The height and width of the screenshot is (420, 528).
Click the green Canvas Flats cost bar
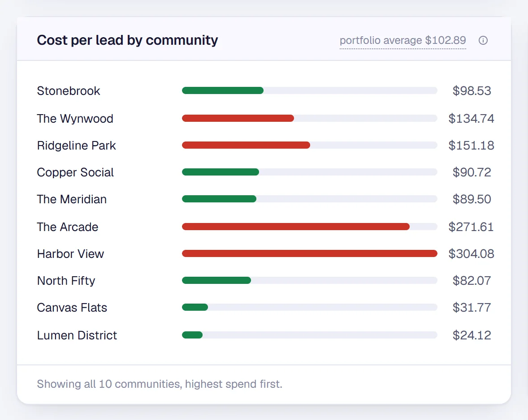click(x=195, y=307)
